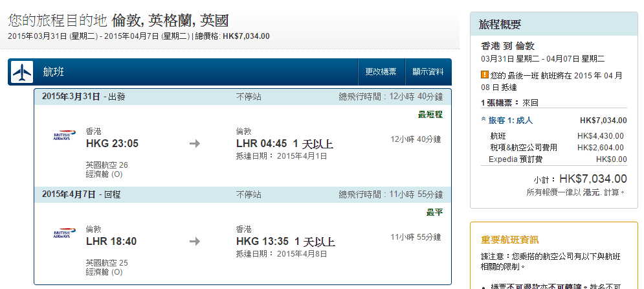644x289 pixels.
Task: Select the 航班 section header
Action: 53,72
